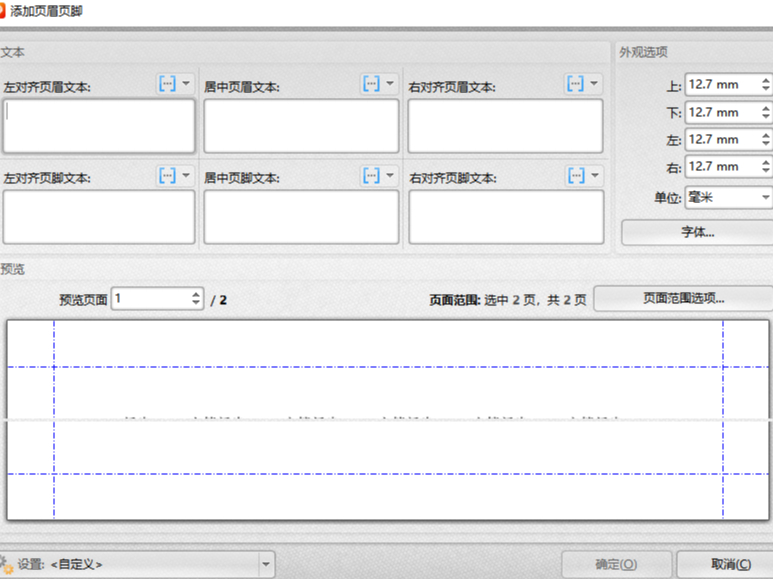This screenshot has width=773, height=579.
Task: Click the 预览 section label
Action: point(12,269)
